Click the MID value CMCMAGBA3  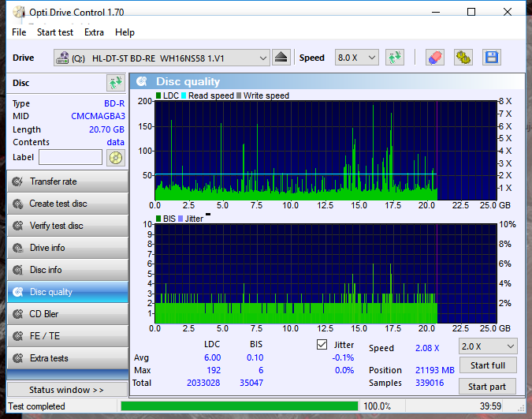click(x=98, y=116)
